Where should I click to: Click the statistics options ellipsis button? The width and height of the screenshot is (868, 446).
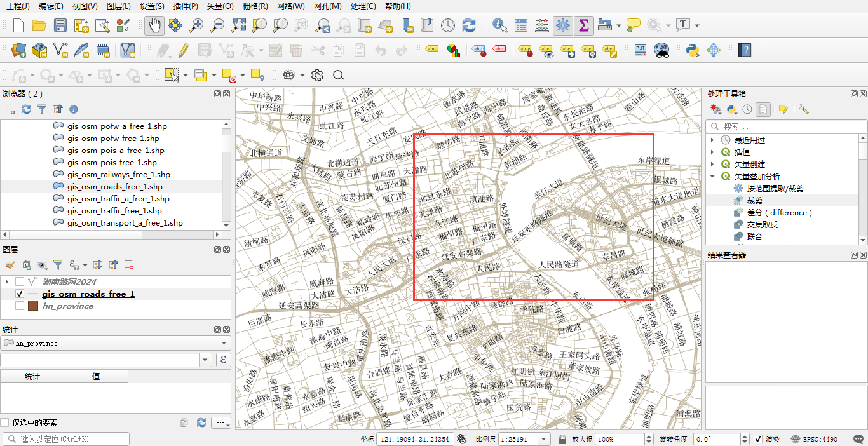tap(221, 422)
